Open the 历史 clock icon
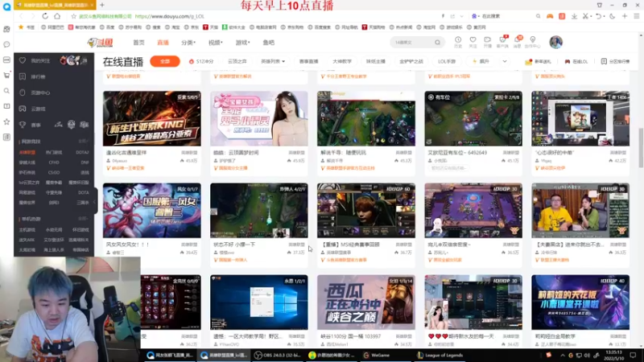The height and width of the screenshot is (362, 644). [x=458, y=42]
